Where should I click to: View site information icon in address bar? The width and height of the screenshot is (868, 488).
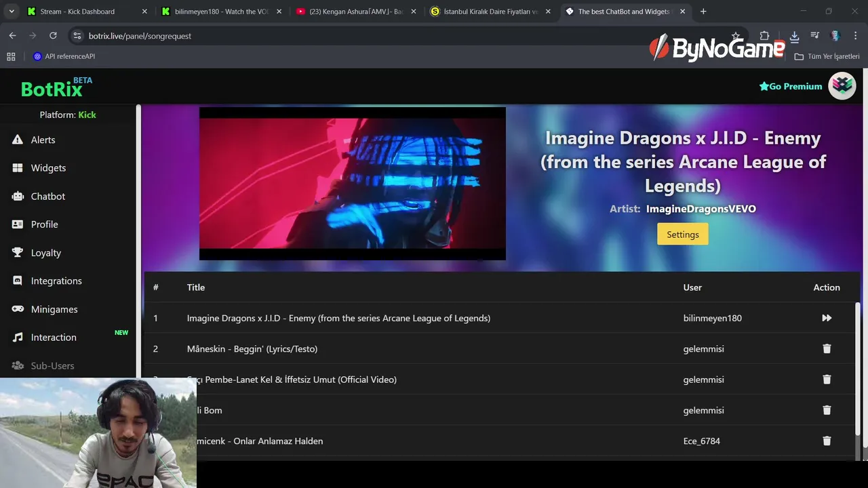[77, 36]
